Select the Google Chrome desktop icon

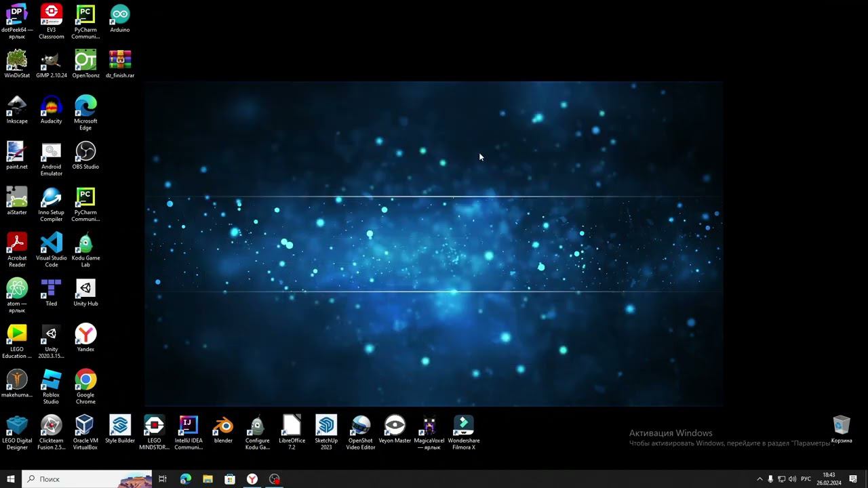(85, 386)
